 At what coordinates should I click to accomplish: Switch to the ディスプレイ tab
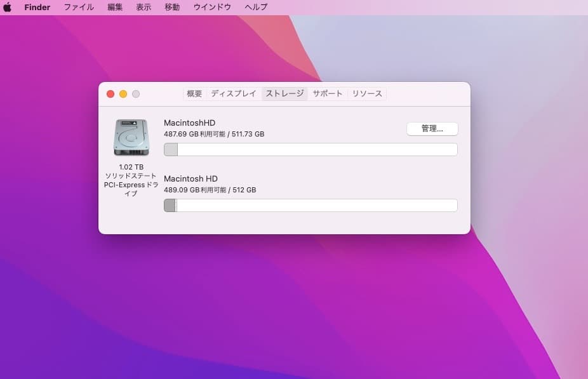(x=234, y=93)
